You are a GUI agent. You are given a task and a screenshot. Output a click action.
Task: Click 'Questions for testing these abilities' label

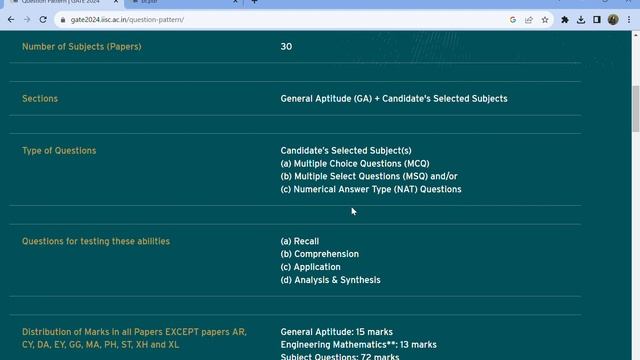(96, 241)
